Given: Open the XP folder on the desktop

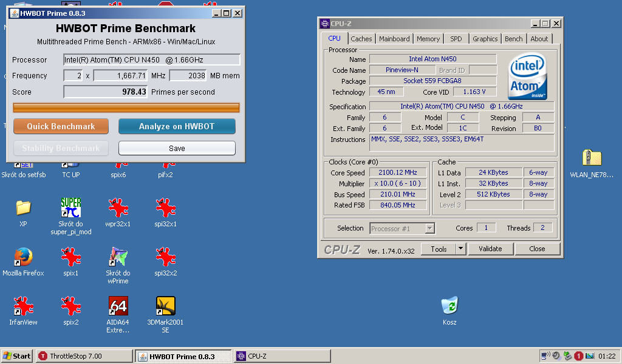Looking at the screenshot, I should tap(23, 208).
